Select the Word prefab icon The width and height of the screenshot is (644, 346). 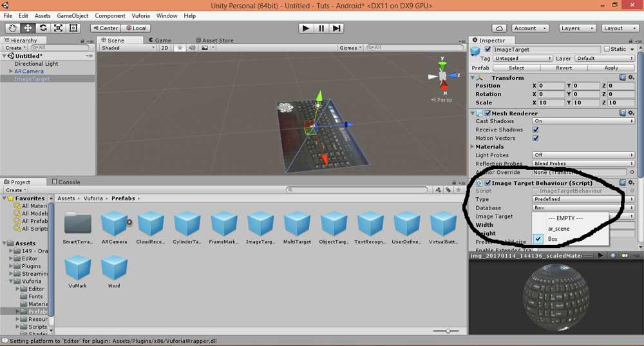114,267
